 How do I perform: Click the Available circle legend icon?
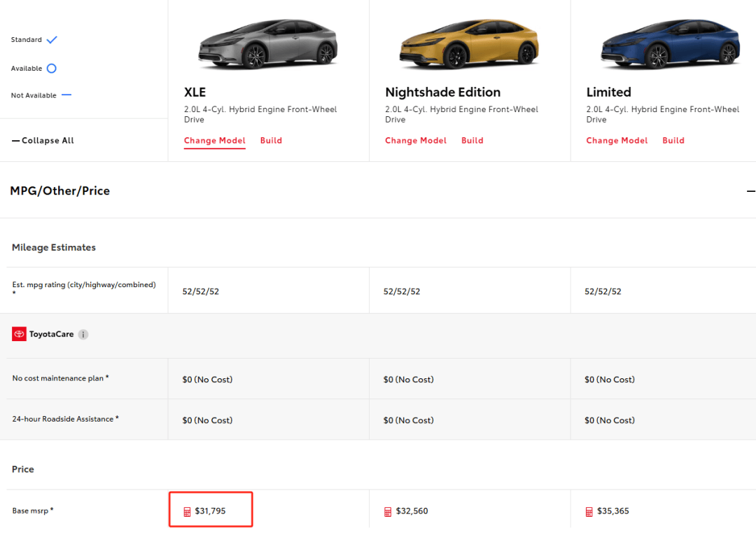(x=51, y=69)
